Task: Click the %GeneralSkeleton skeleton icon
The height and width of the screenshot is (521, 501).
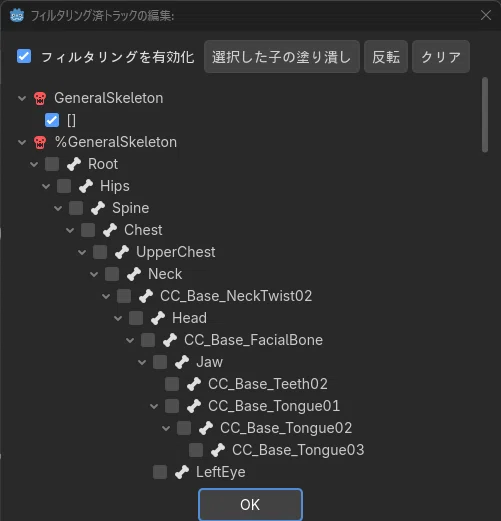Action: [40, 142]
